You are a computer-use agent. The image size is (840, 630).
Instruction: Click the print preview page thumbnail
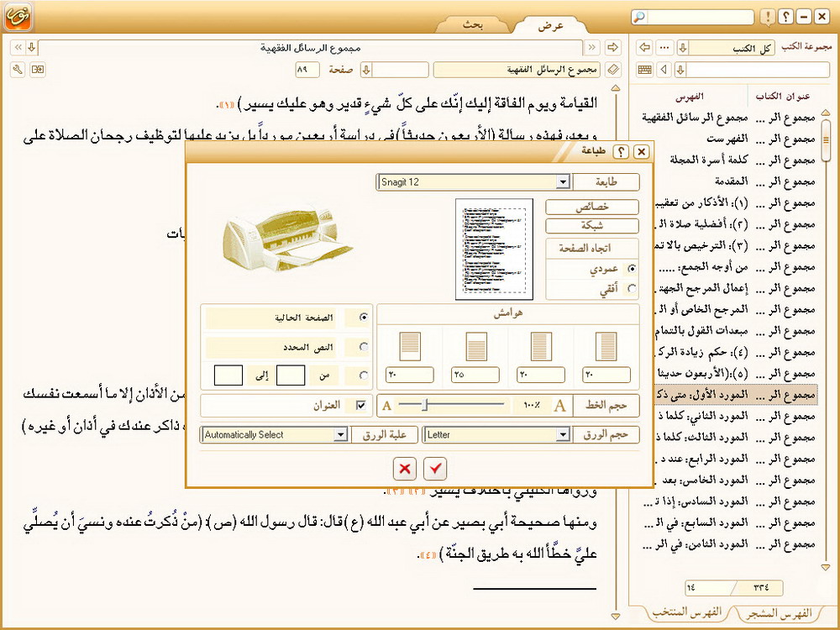click(x=494, y=249)
